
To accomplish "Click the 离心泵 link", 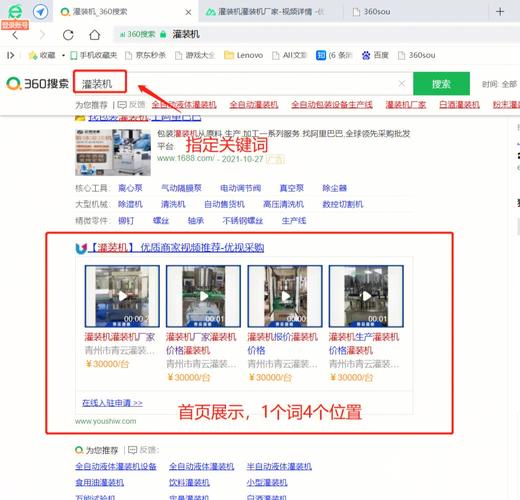I will [130, 188].
